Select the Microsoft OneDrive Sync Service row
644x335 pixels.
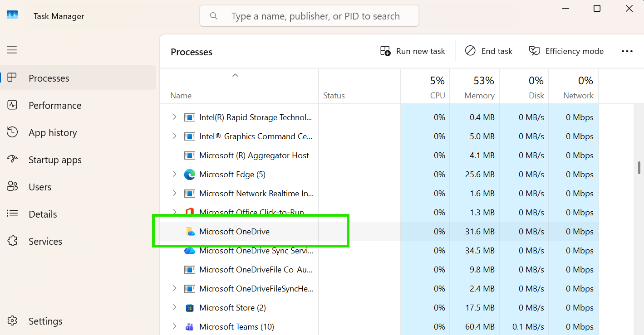click(x=379, y=251)
